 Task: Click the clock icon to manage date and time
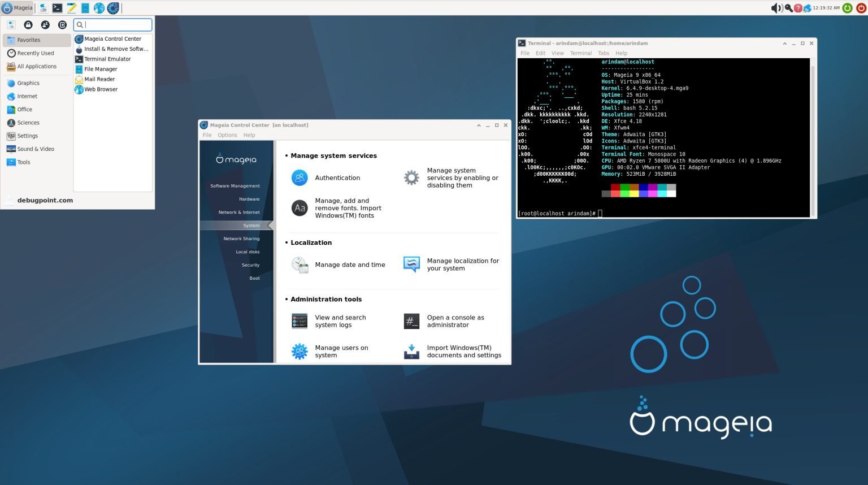pos(300,264)
